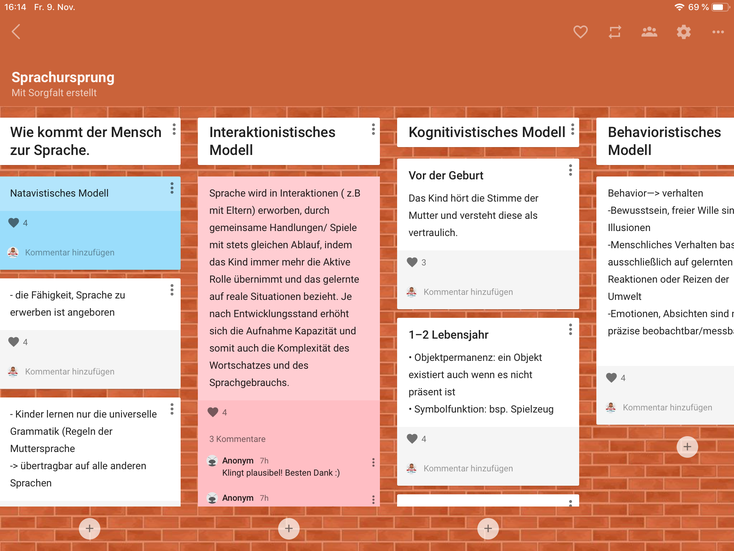Add a comment on 'Vor der Geburt' post

[468, 292]
